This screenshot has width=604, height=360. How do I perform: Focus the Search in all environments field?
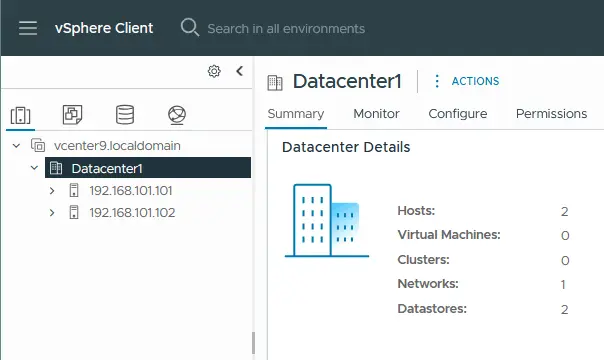[286, 28]
